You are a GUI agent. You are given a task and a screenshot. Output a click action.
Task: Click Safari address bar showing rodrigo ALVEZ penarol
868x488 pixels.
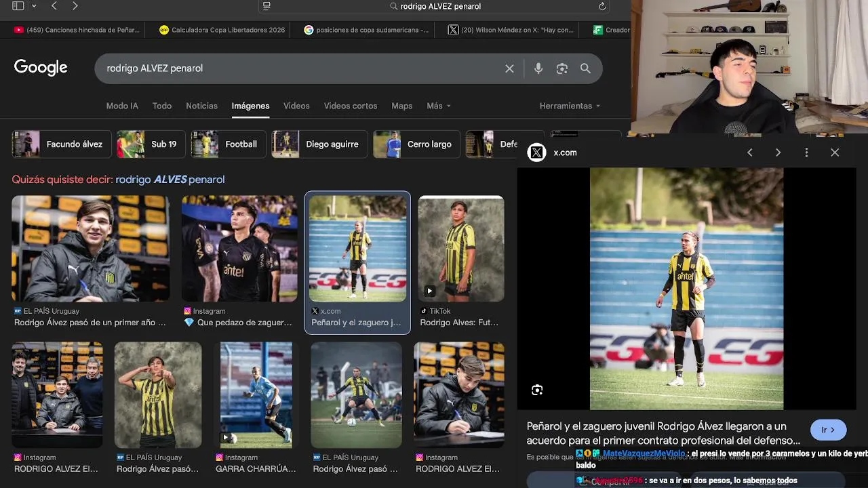pyautogui.click(x=434, y=6)
